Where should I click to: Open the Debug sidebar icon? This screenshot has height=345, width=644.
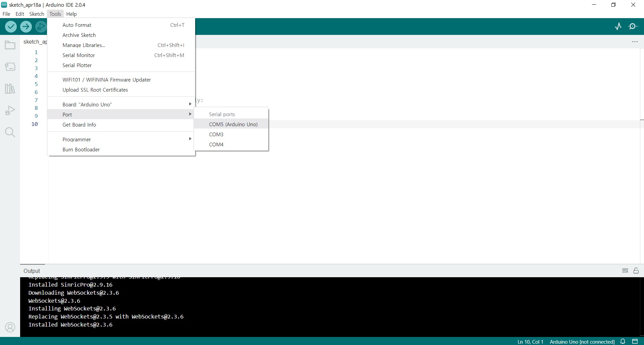(x=10, y=110)
